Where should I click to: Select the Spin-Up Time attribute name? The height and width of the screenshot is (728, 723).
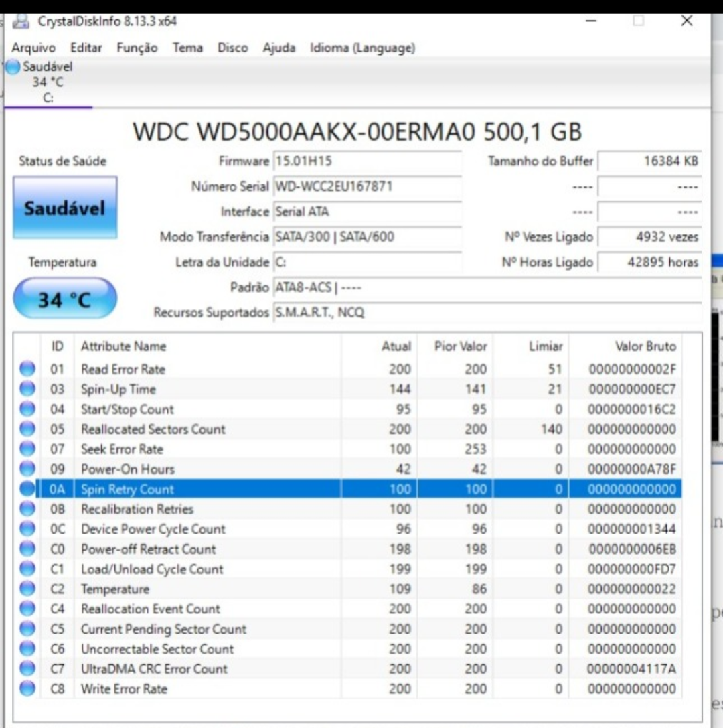(118, 389)
